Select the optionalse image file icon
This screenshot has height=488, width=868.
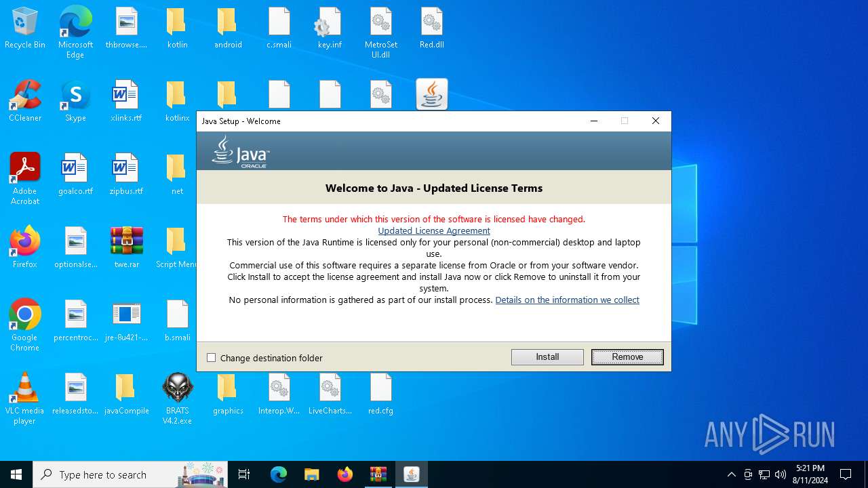(75, 248)
